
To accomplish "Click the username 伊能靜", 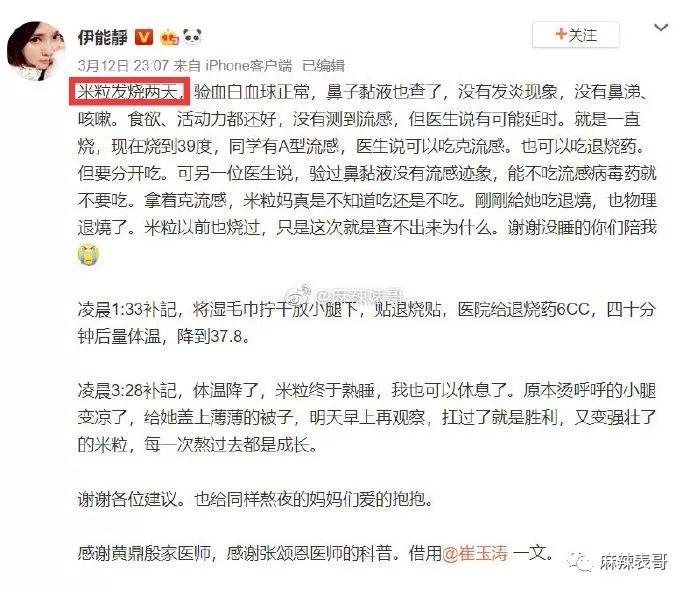I will click(x=103, y=37).
